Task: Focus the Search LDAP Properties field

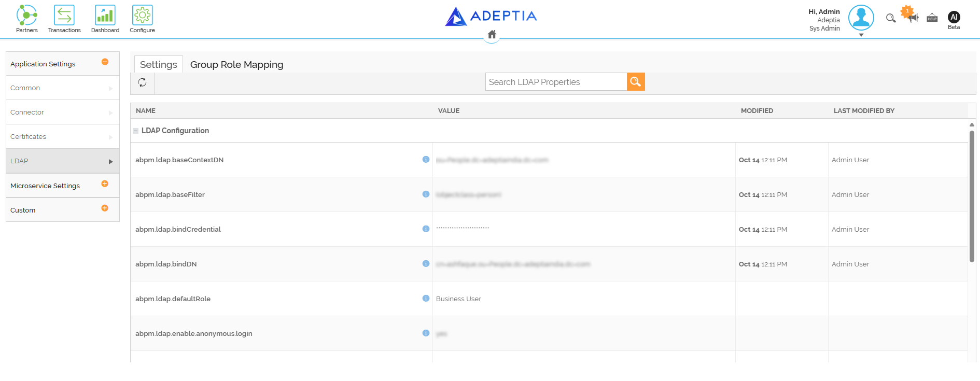Action: tap(556, 82)
